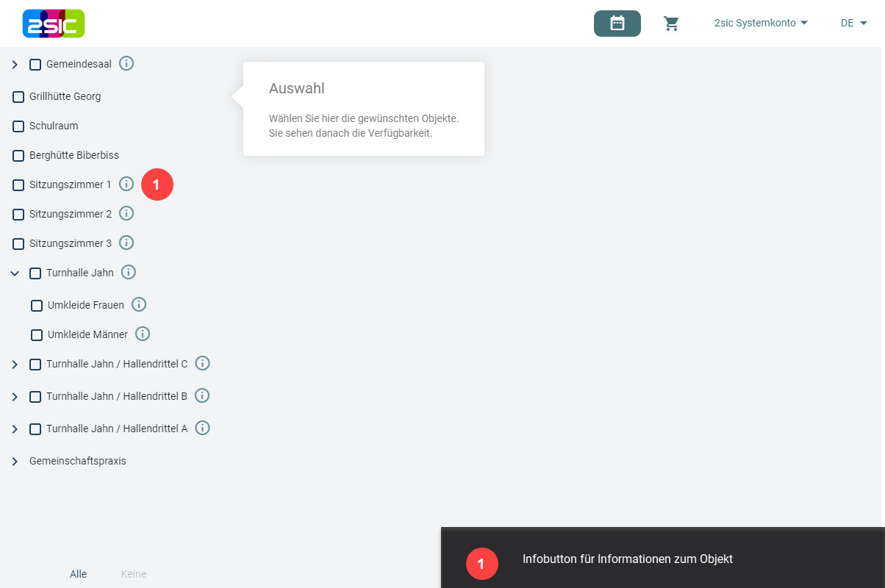Expand the Gemeindesaal tree node
The height and width of the screenshot is (588, 885).
coord(15,65)
